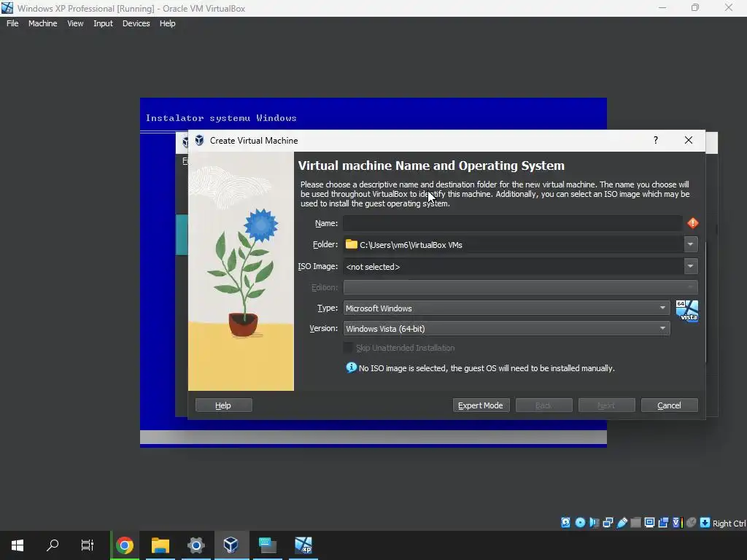
Task: Cancel the Create Virtual Machine dialog
Action: click(670, 405)
